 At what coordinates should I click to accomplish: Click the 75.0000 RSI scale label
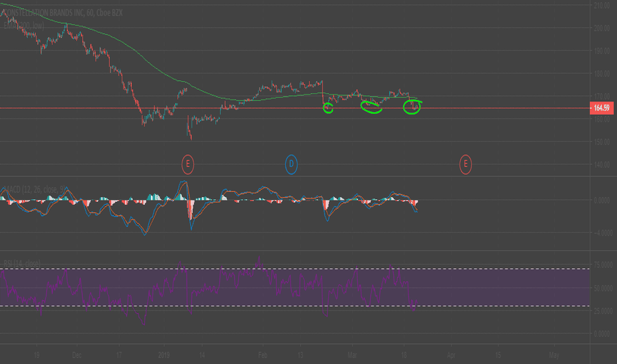(603, 265)
